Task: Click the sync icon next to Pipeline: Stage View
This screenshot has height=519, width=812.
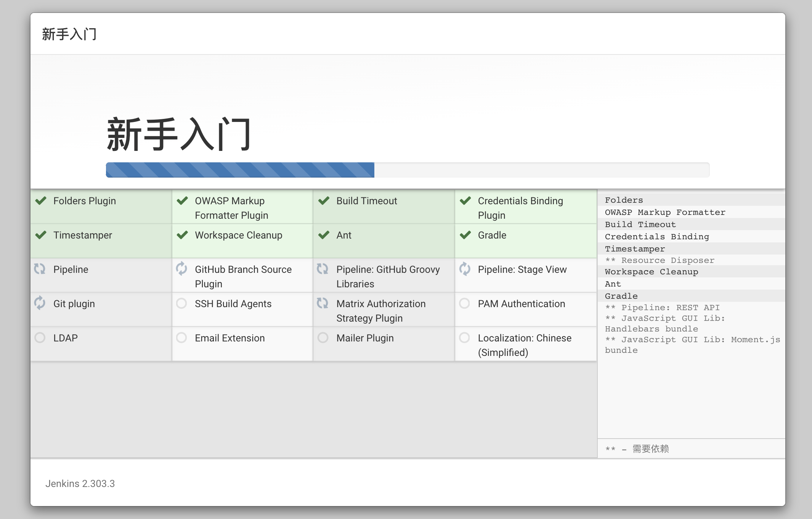Action: 465,269
